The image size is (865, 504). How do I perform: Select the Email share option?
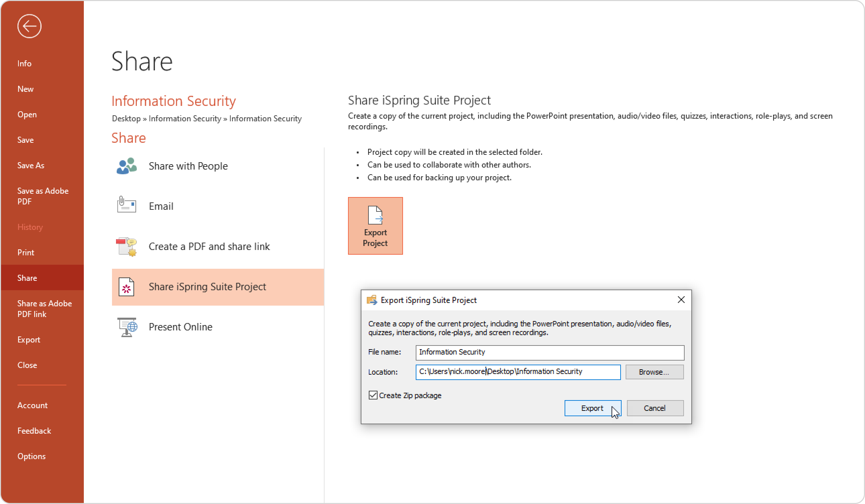click(218, 206)
